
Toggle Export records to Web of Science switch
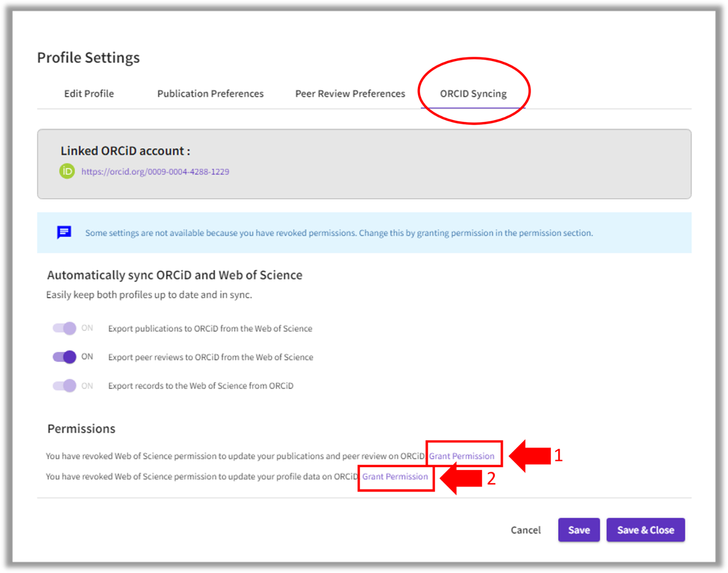(x=64, y=386)
